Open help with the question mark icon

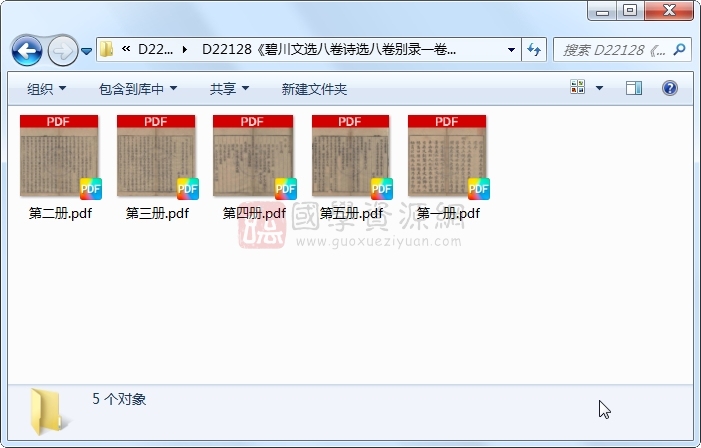[670, 88]
